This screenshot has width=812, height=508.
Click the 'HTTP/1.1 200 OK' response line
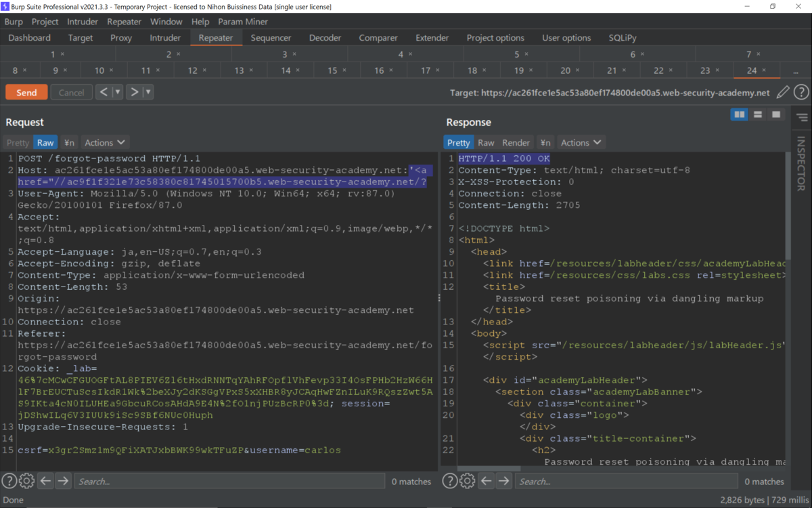pyautogui.click(x=504, y=158)
